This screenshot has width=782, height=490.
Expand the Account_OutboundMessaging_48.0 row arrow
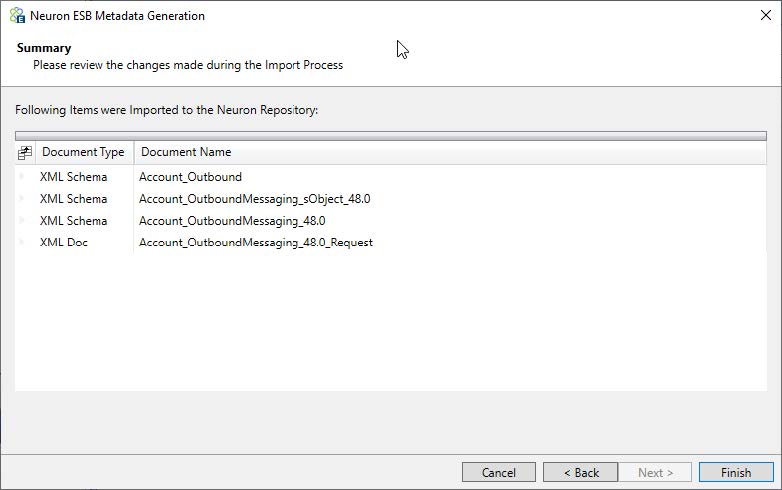coord(22,220)
